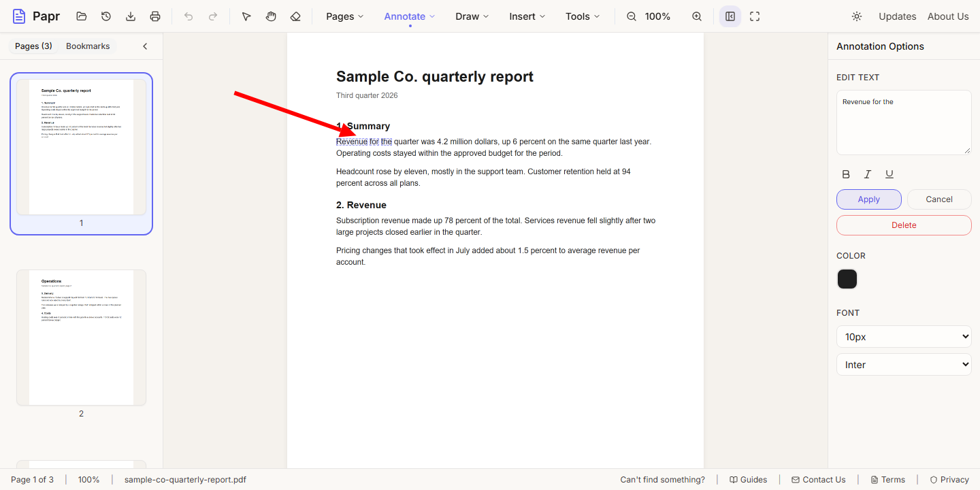Click the redo arrow
Screen dimensions: 980x490
[213, 16]
